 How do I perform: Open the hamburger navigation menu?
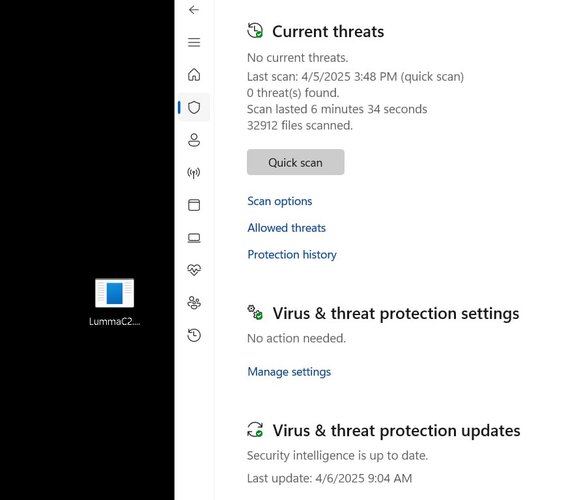click(x=194, y=42)
